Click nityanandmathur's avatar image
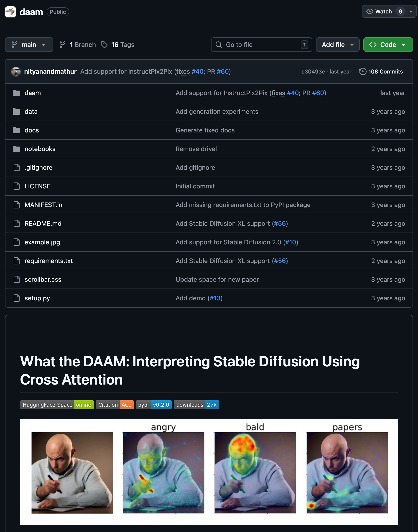Image resolution: width=418 pixels, height=532 pixels. point(16,72)
